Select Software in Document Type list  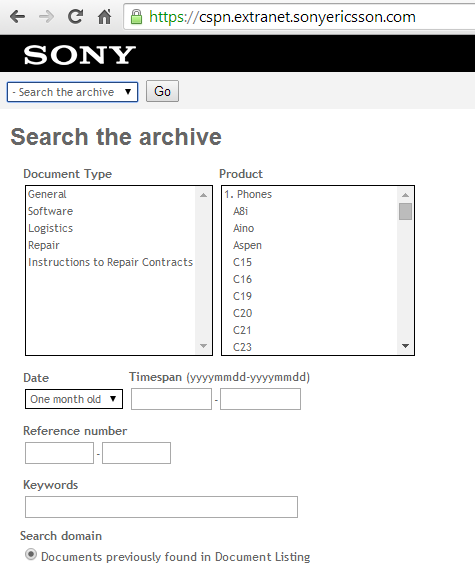pyautogui.click(x=50, y=211)
